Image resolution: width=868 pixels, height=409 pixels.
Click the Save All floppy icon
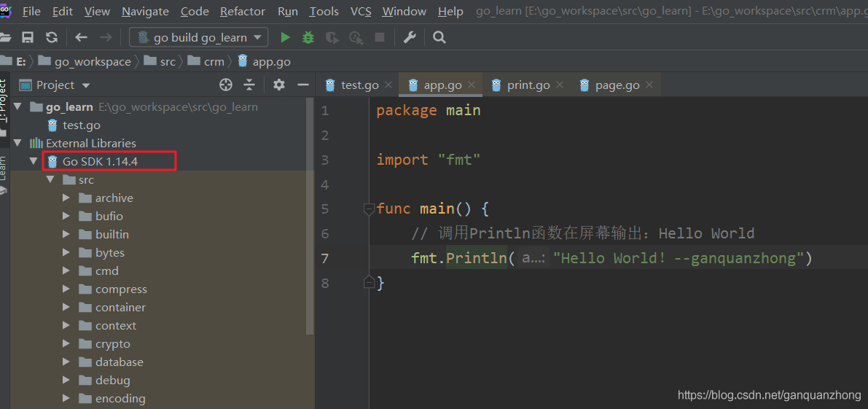tap(28, 37)
